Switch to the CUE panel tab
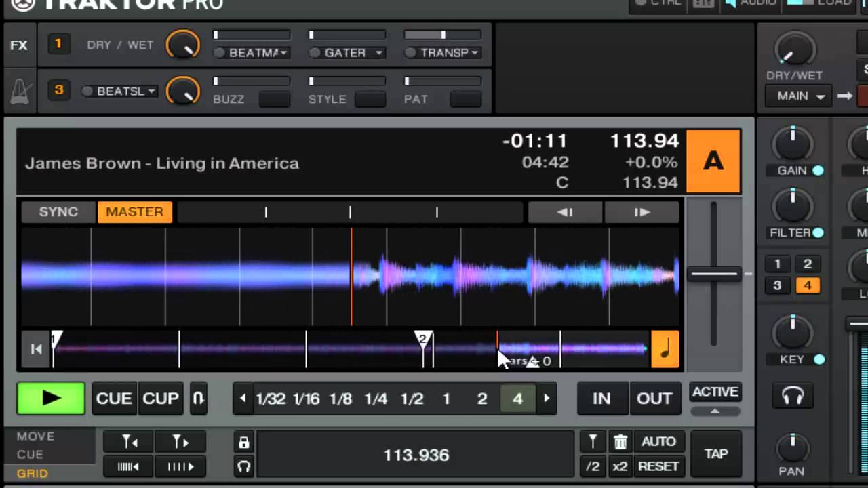 [30, 454]
